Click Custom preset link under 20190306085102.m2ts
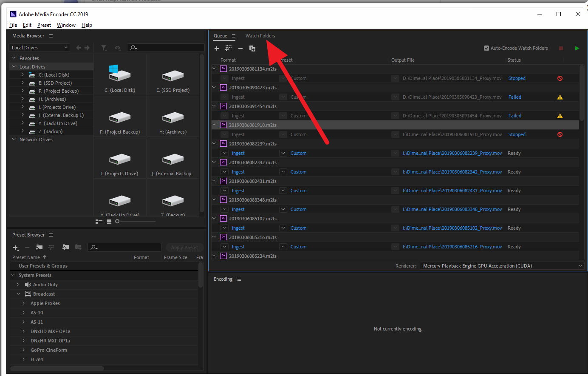The height and width of the screenshot is (376, 588). click(x=299, y=228)
